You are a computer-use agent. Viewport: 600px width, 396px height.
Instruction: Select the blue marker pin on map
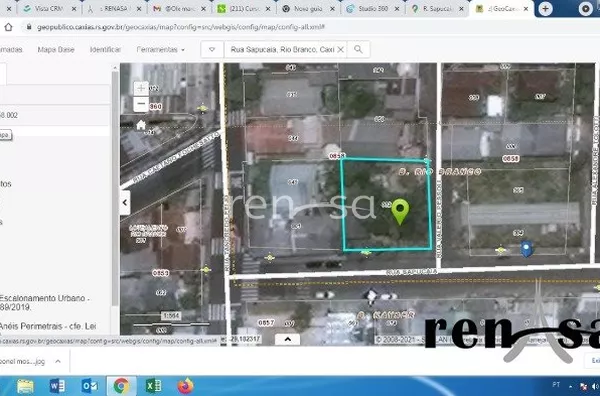click(527, 248)
